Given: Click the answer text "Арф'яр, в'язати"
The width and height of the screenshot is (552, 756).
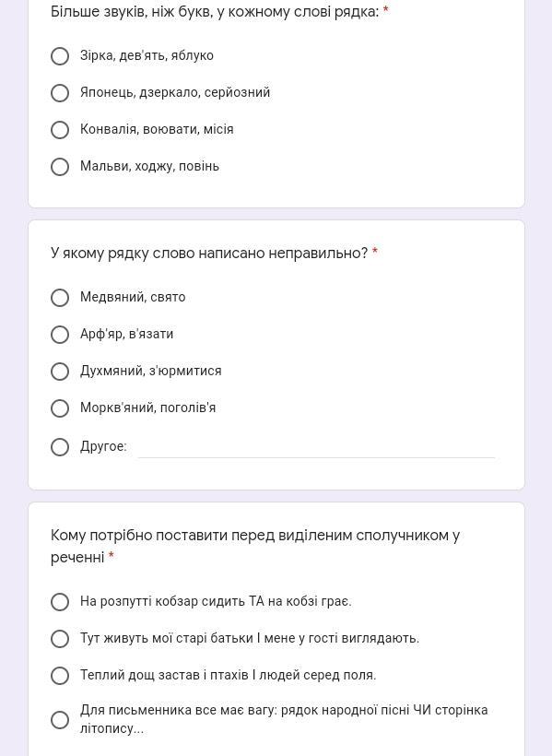Looking at the screenshot, I should pos(126,334).
